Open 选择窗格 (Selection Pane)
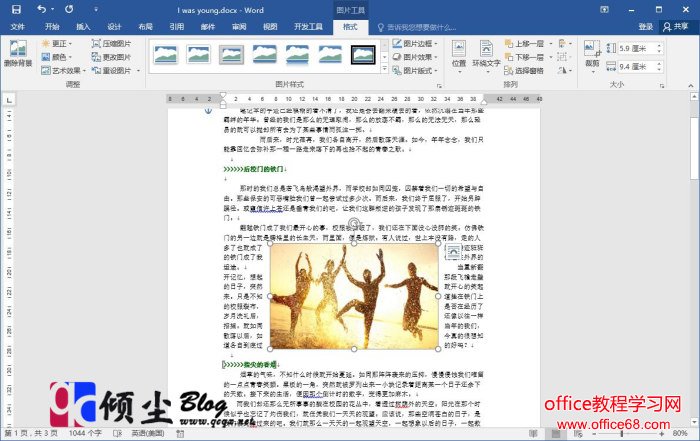The image size is (700, 441). (x=524, y=71)
